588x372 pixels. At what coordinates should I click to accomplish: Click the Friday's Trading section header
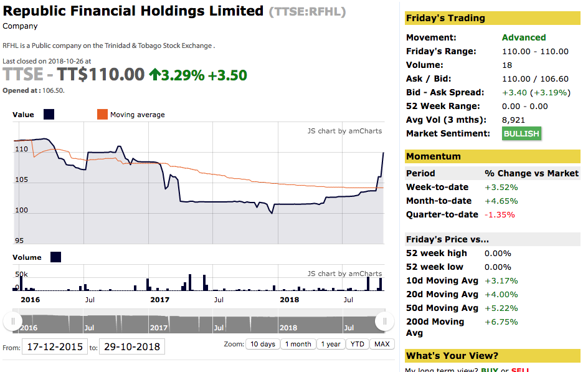click(492, 18)
